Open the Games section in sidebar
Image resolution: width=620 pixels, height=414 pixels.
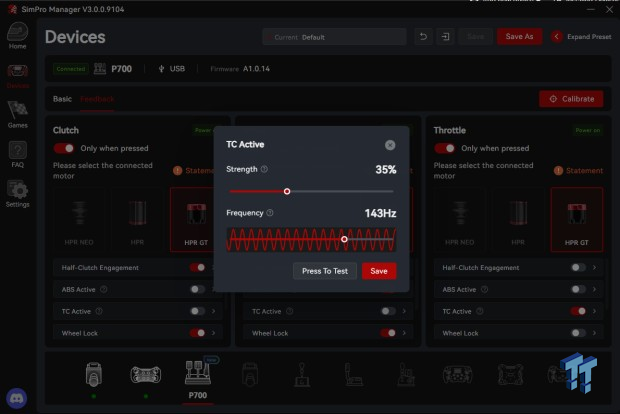click(x=17, y=114)
